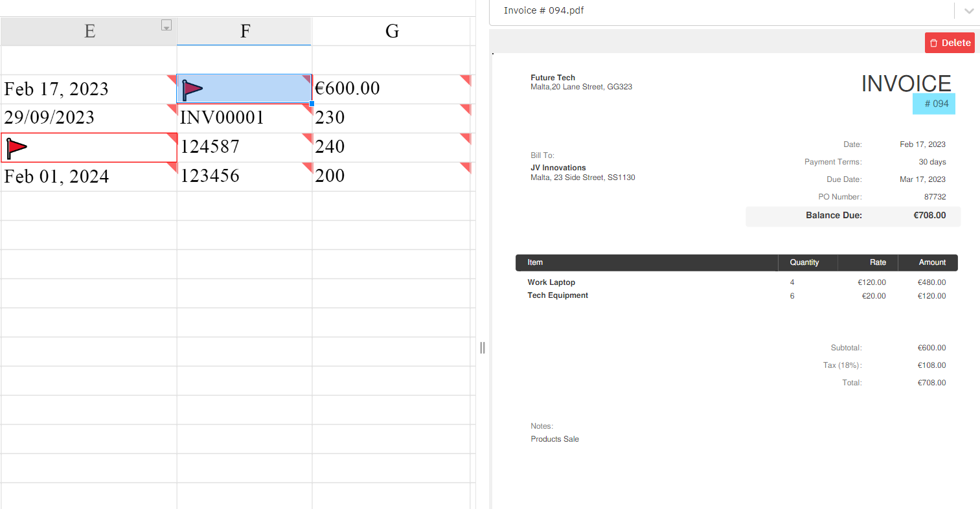The image size is (980, 509).
Task: Click the Subtotal amount €600.00 in invoice
Action: [931, 348]
